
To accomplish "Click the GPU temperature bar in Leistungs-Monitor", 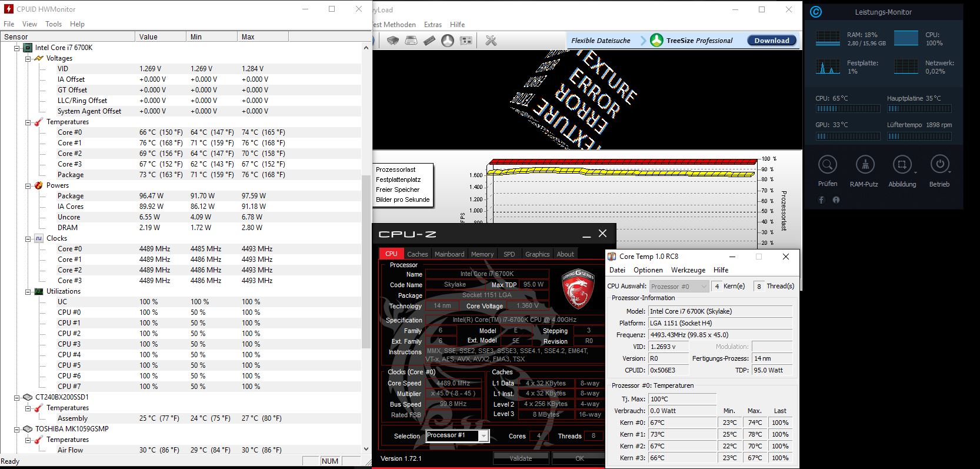I will pyautogui.click(x=848, y=136).
